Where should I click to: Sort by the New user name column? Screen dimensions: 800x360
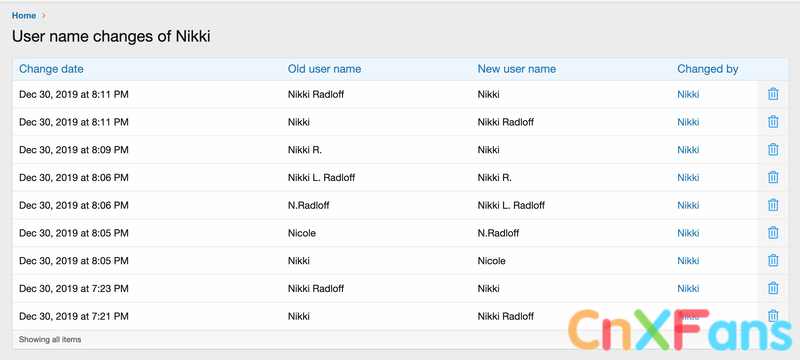click(517, 69)
